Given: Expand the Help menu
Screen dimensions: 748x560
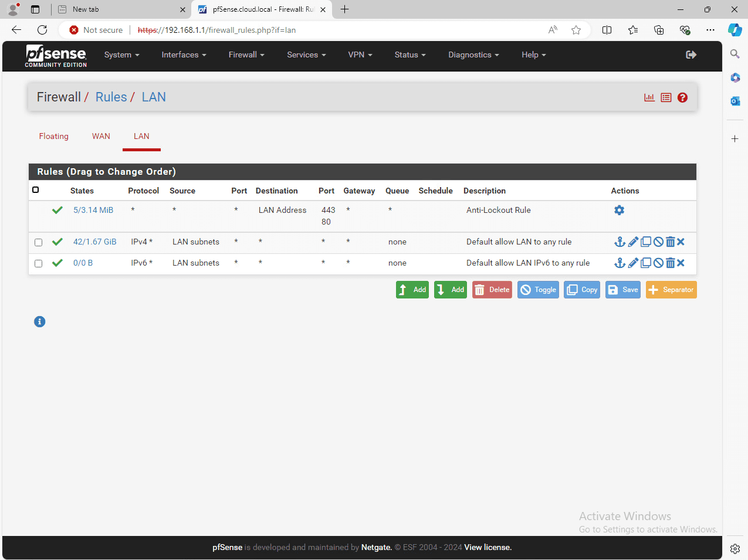Looking at the screenshot, I should point(534,55).
